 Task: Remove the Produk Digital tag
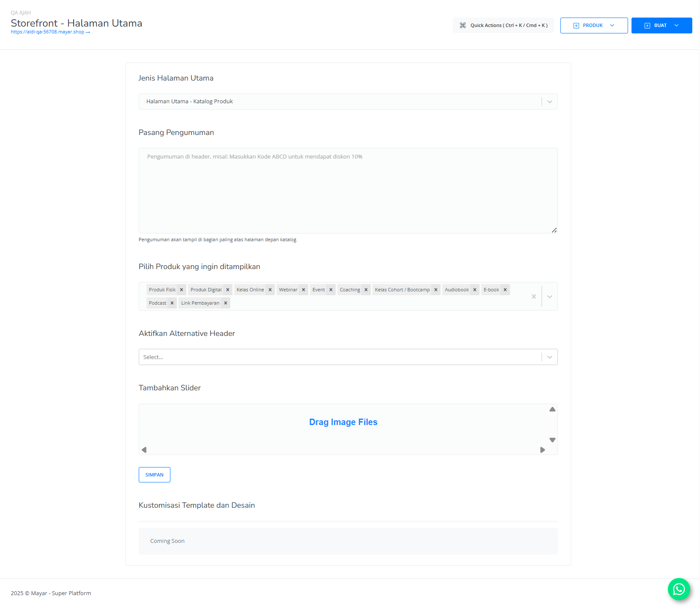tap(228, 290)
